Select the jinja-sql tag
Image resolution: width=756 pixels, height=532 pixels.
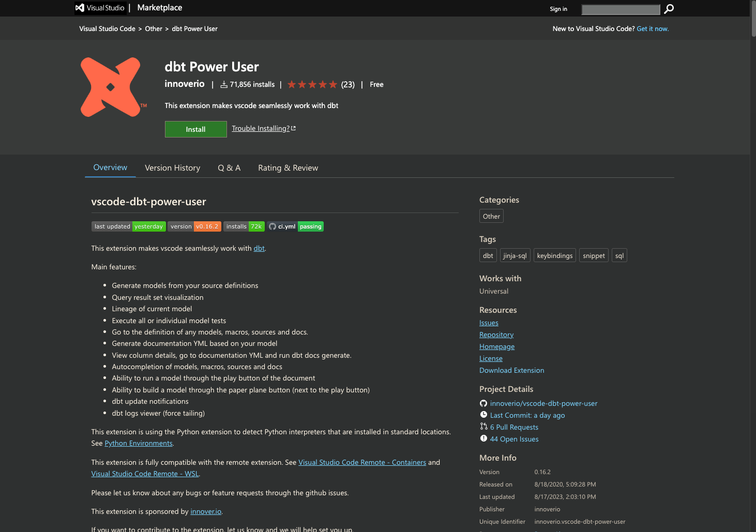click(x=515, y=255)
